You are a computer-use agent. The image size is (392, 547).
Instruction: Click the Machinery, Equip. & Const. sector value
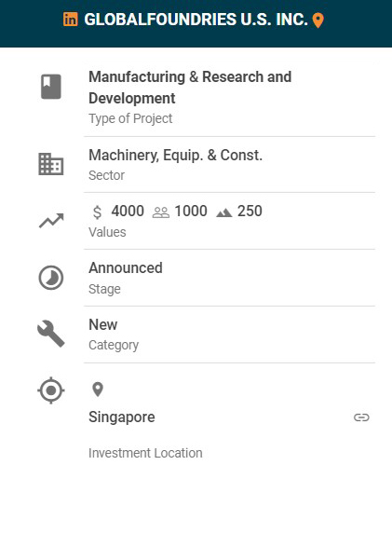point(176,156)
